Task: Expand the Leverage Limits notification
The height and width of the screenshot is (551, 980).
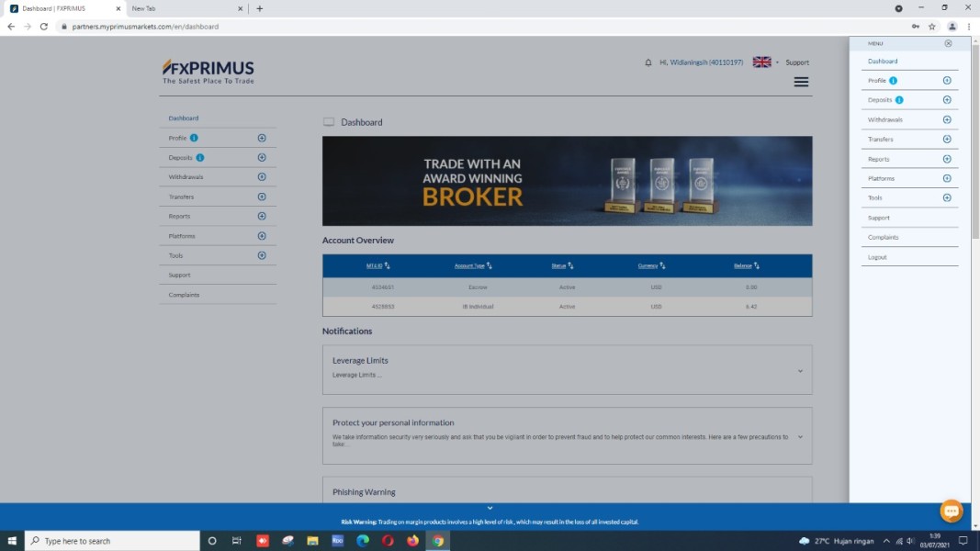Action: tap(800, 371)
